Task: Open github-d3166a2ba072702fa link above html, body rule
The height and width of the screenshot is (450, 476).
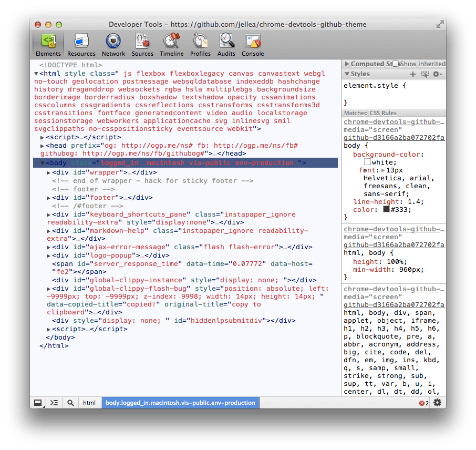Action: [394, 245]
